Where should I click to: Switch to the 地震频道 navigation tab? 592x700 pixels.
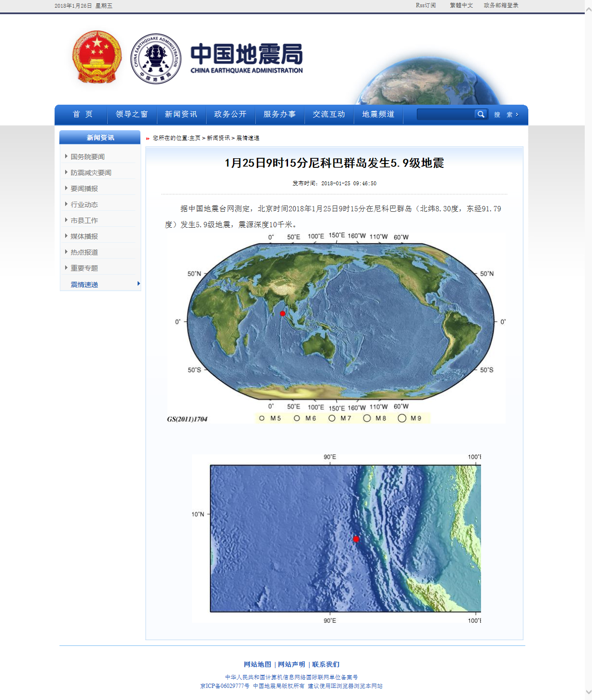[378, 114]
